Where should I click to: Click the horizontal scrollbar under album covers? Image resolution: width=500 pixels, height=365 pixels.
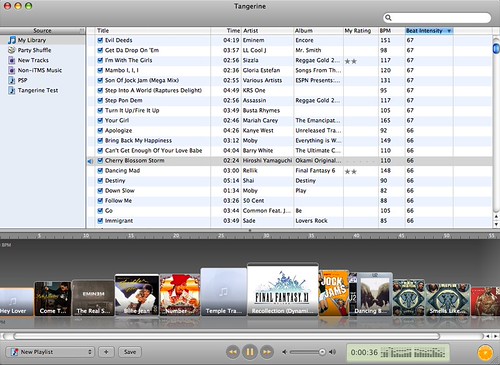tap(227, 336)
